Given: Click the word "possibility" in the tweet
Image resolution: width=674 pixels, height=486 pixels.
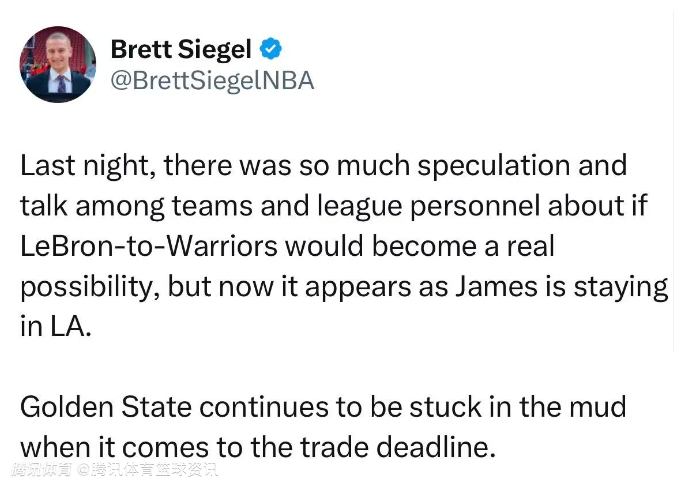Looking at the screenshot, I should coord(86,285).
